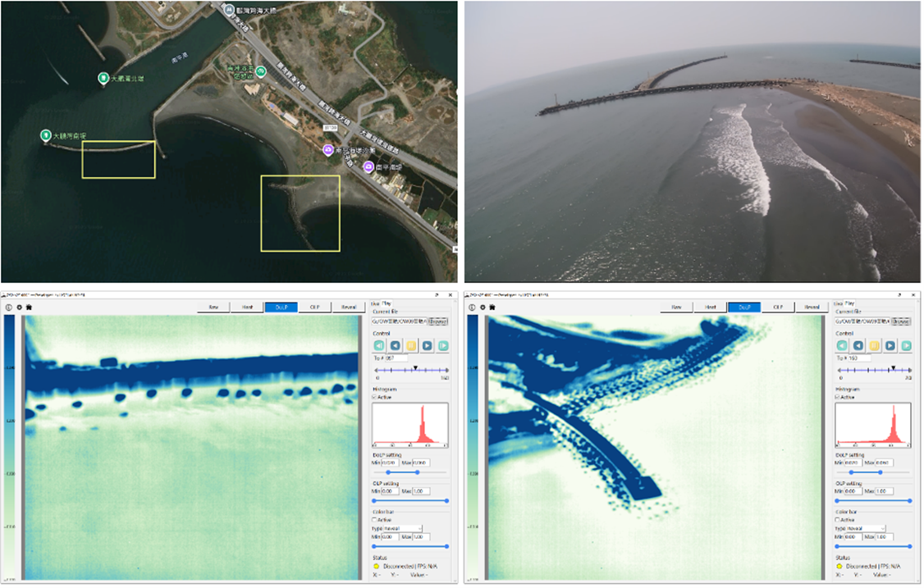Open color bar Type dropdown in left window
924x588 pixels.
[x=403, y=529]
